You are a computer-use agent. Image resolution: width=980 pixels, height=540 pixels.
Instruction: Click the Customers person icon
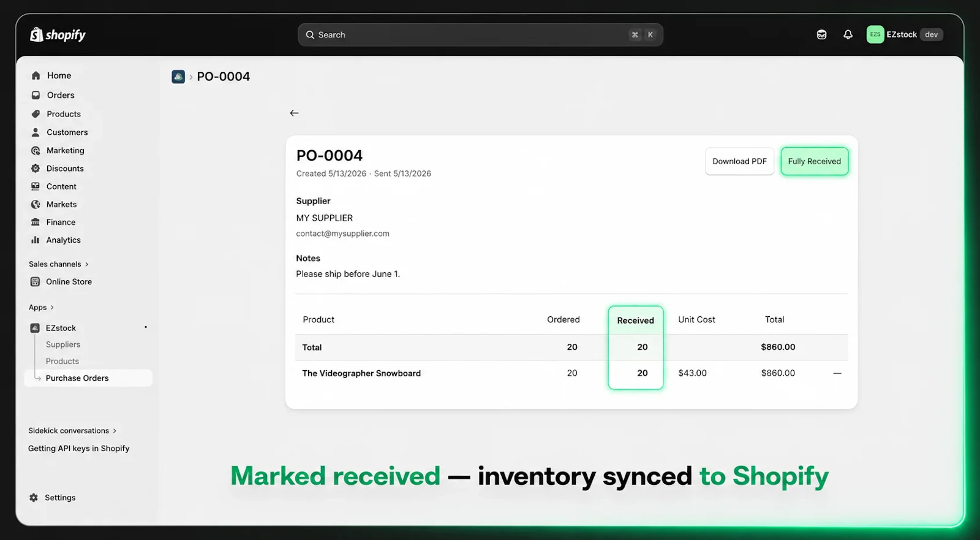click(36, 132)
